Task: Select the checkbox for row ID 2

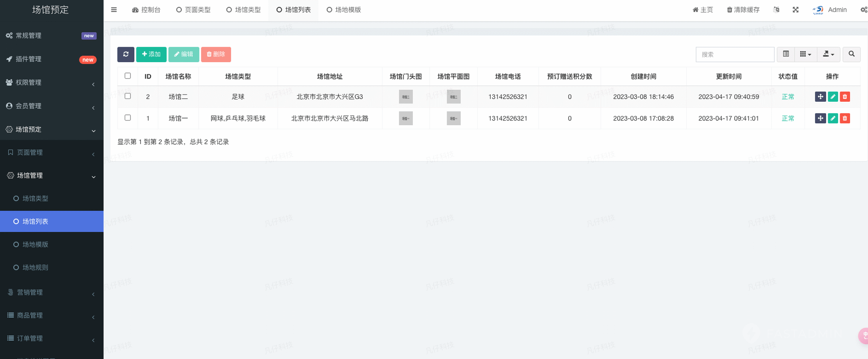Action: (128, 96)
